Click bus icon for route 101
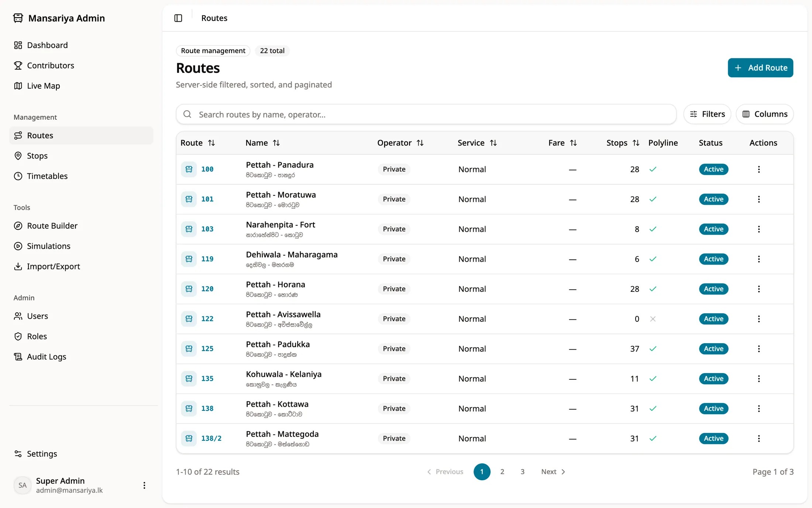The width and height of the screenshot is (812, 508). [x=189, y=199]
